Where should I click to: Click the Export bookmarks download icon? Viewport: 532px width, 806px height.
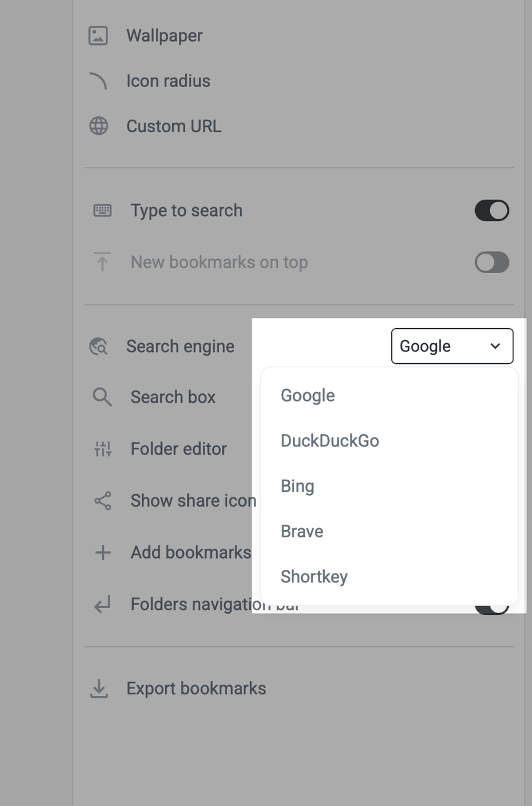click(98, 689)
